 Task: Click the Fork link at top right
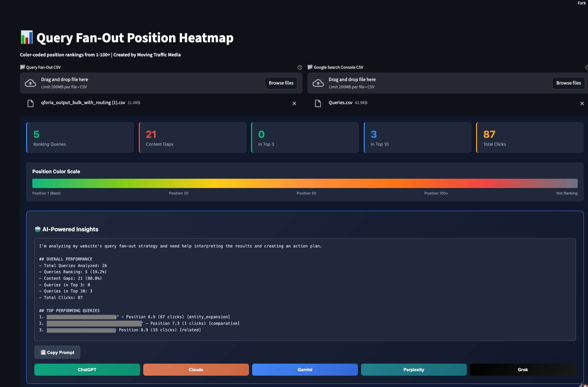581,3
